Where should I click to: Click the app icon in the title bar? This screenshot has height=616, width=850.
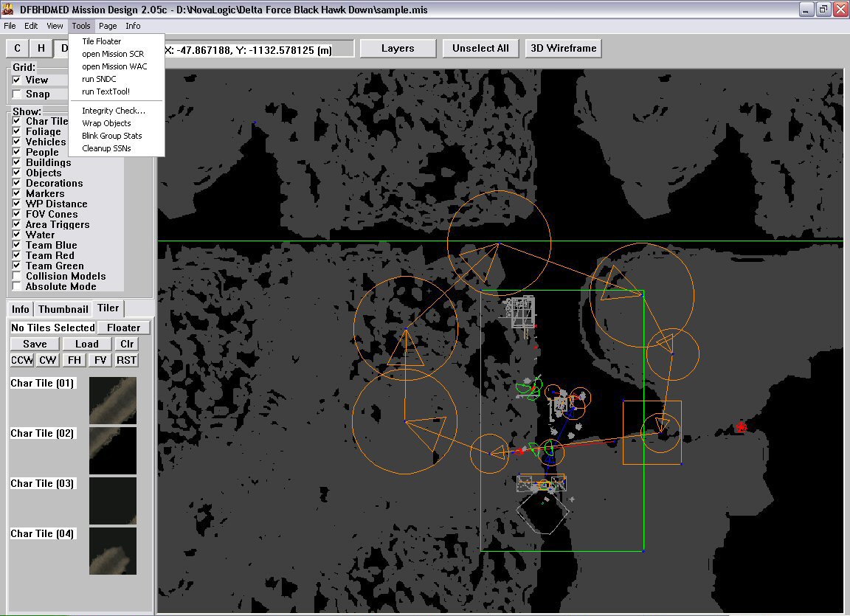pos(8,9)
